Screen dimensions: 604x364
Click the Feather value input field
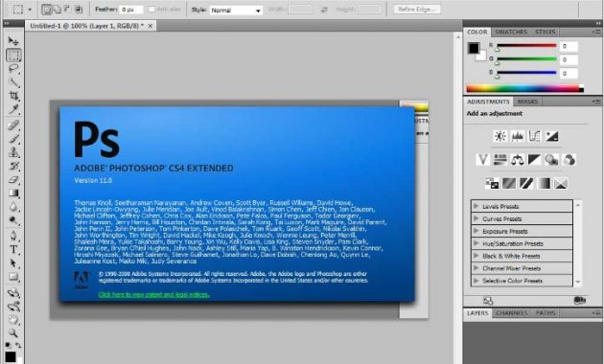(131, 10)
